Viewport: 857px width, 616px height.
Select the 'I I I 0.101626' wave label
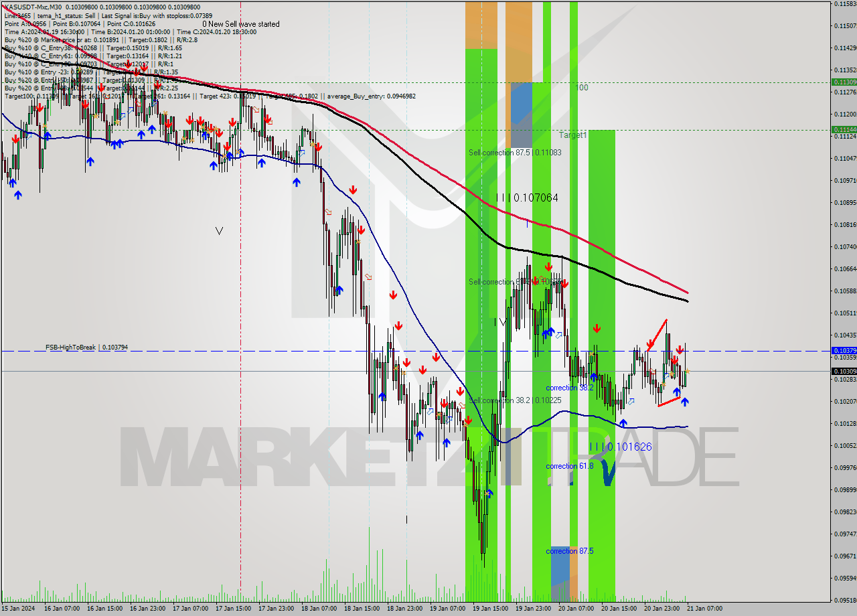click(x=620, y=447)
